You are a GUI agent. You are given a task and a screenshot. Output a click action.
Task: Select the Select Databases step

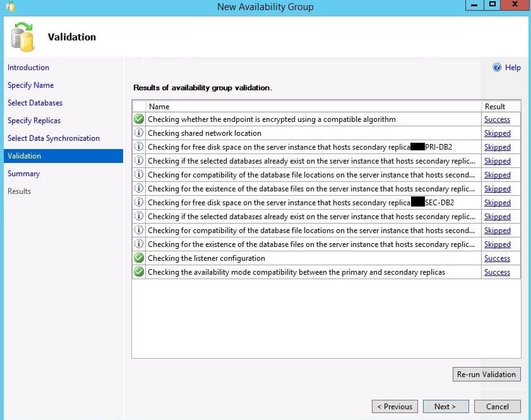[35, 103]
